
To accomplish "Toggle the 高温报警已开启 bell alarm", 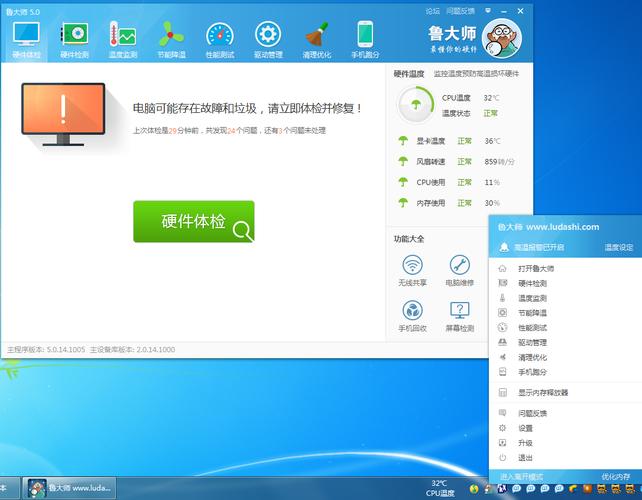I will pos(531,247).
